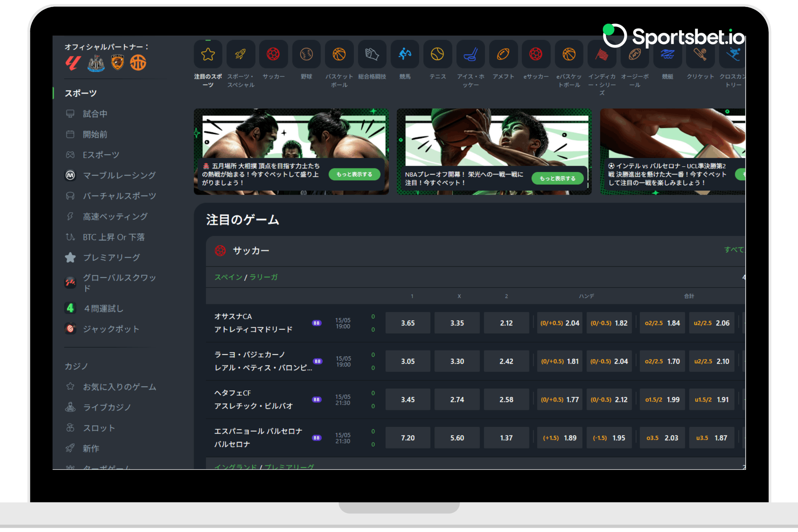Open インディカー・シリーズ flag icon
The width and height of the screenshot is (798, 532).
point(602,54)
